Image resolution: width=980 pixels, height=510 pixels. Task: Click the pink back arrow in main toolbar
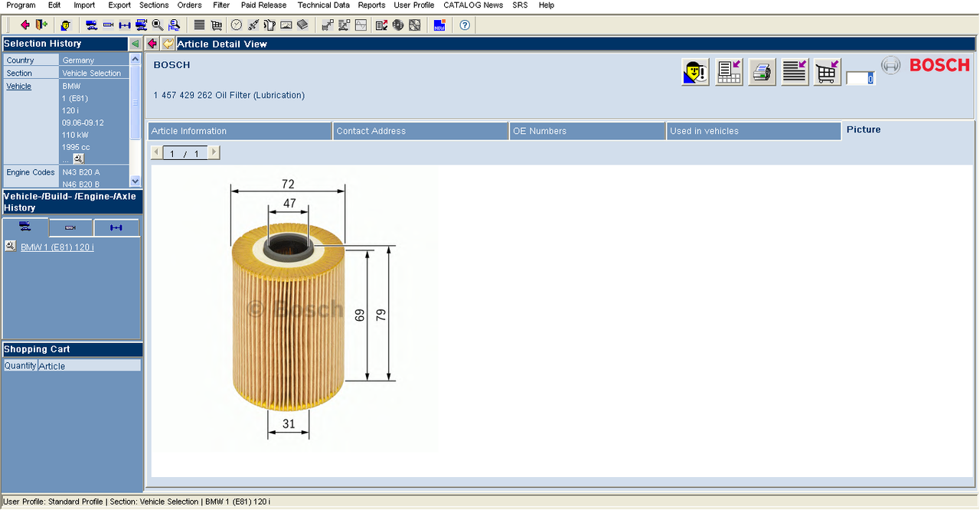(x=25, y=25)
